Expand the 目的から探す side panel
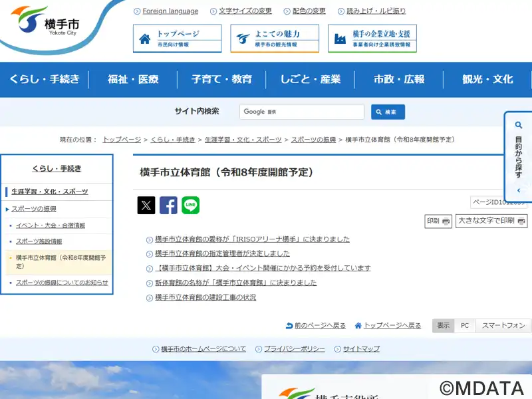Screen dimensions: 532x399 tap(519, 157)
